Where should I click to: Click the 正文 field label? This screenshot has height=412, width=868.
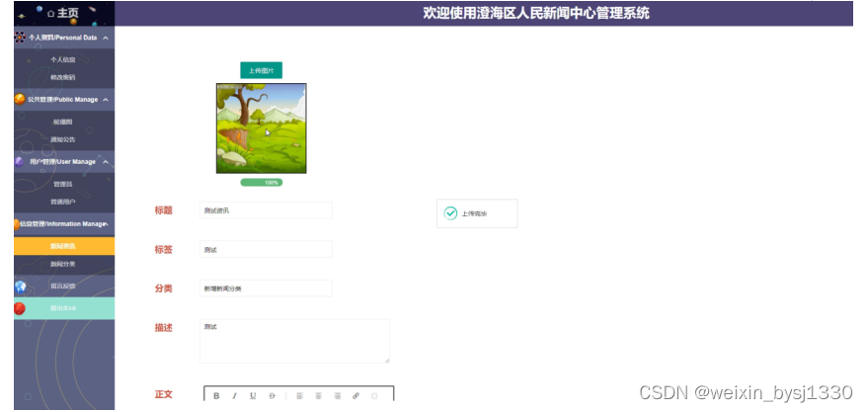[x=163, y=394]
